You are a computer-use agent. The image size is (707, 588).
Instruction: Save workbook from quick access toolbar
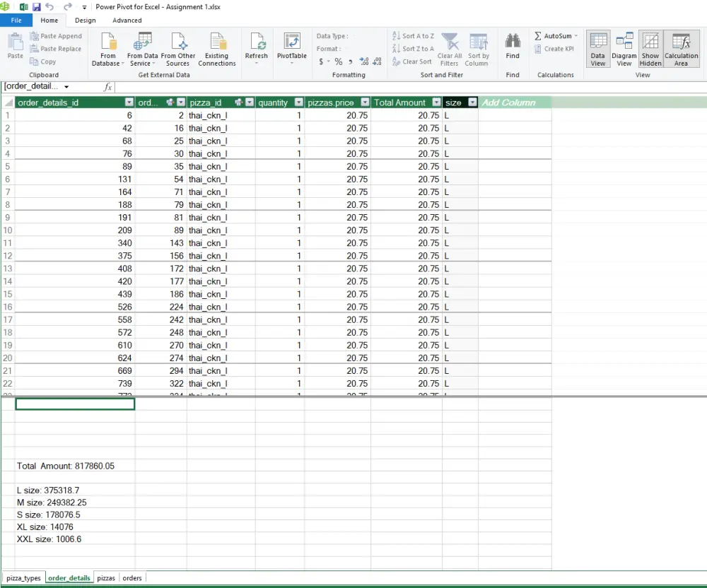(37, 7)
